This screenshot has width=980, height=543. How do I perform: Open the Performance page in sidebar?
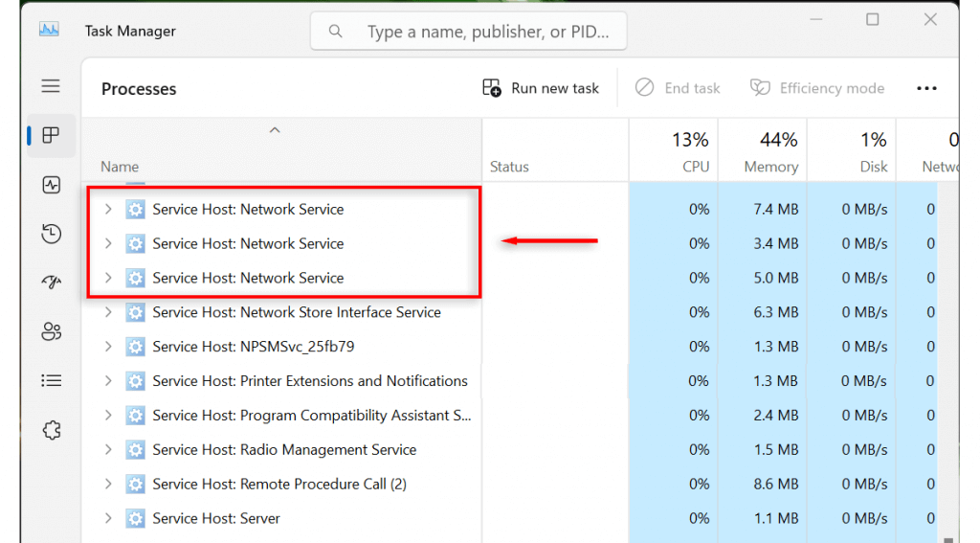tap(51, 185)
